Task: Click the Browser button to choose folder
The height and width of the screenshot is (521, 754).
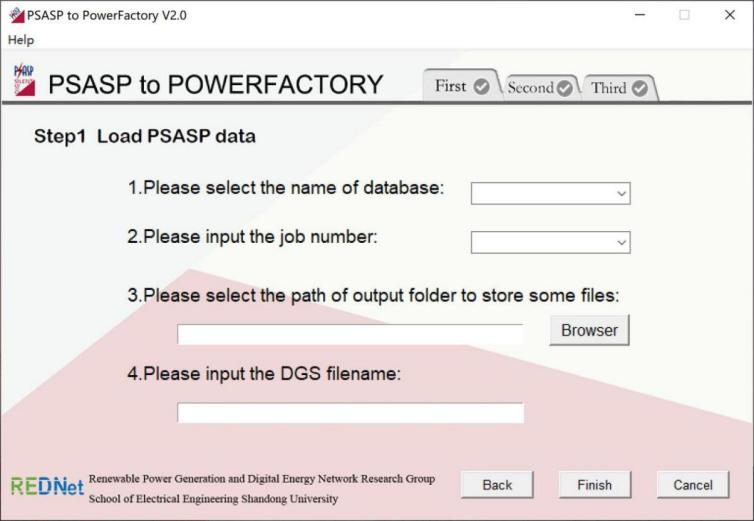Action: click(589, 330)
